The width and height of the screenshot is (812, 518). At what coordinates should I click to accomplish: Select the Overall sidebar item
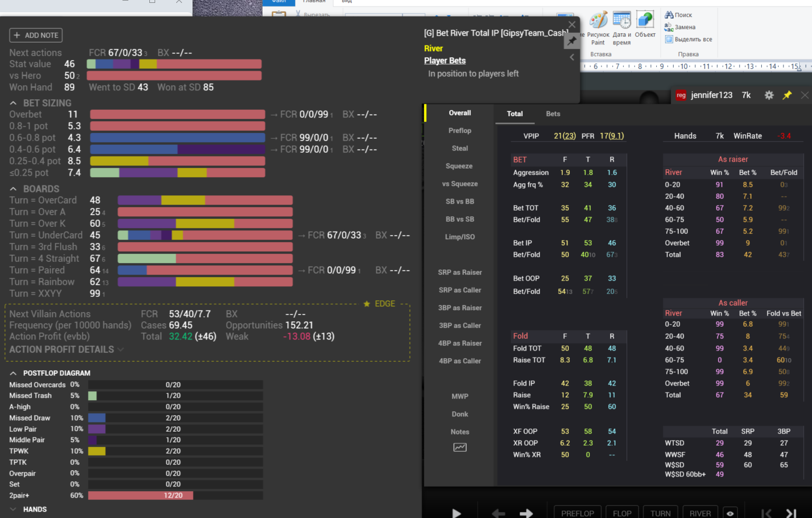click(460, 113)
